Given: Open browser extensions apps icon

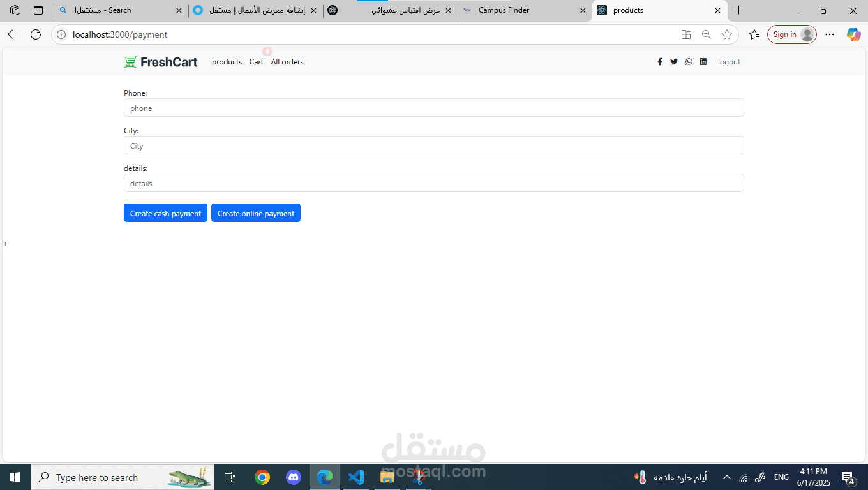Looking at the screenshot, I should click(x=686, y=34).
